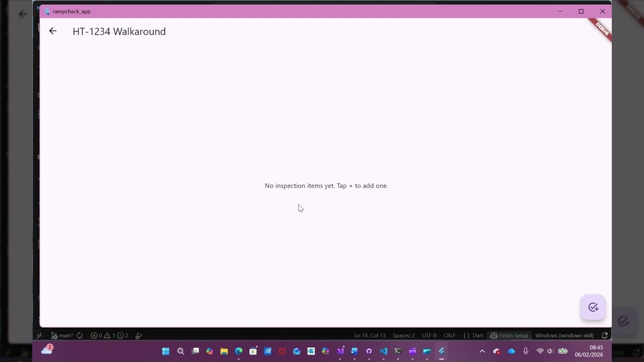The width and height of the screenshot is (644, 362).
Task: Select the Flutter rampcheck_app taskbar icon
Action: [x=441, y=351]
